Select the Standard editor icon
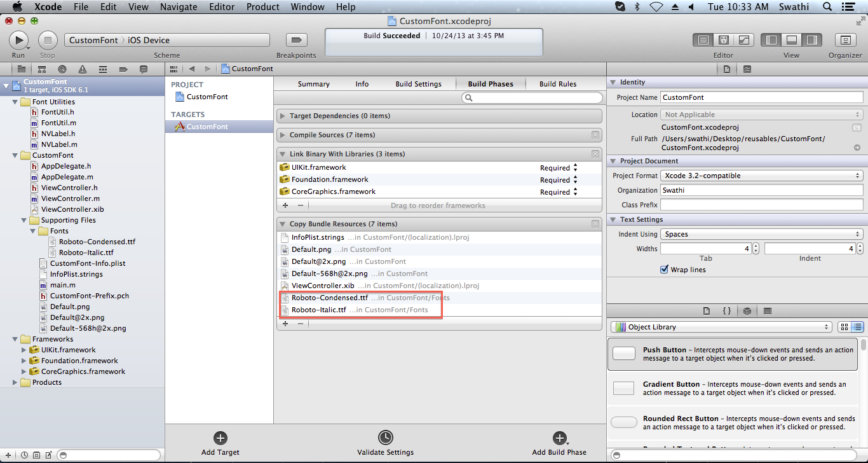Image resolution: width=868 pixels, height=463 pixels. pos(703,40)
